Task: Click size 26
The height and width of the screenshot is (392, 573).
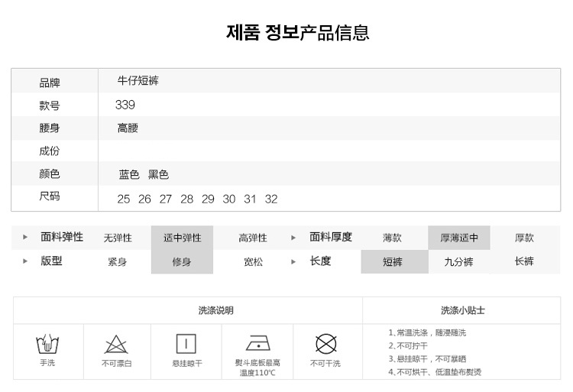Action: [x=144, y=199]
